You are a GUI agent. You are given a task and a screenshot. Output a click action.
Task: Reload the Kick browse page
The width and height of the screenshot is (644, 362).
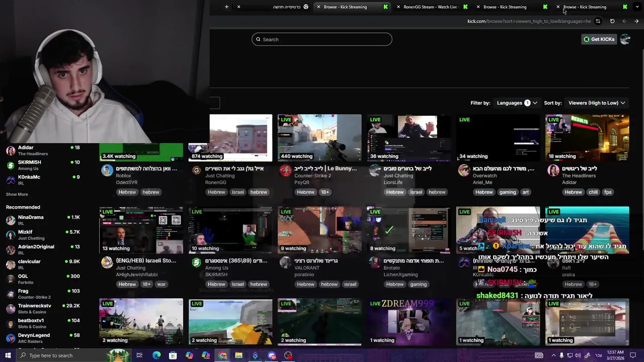[612, 21]
